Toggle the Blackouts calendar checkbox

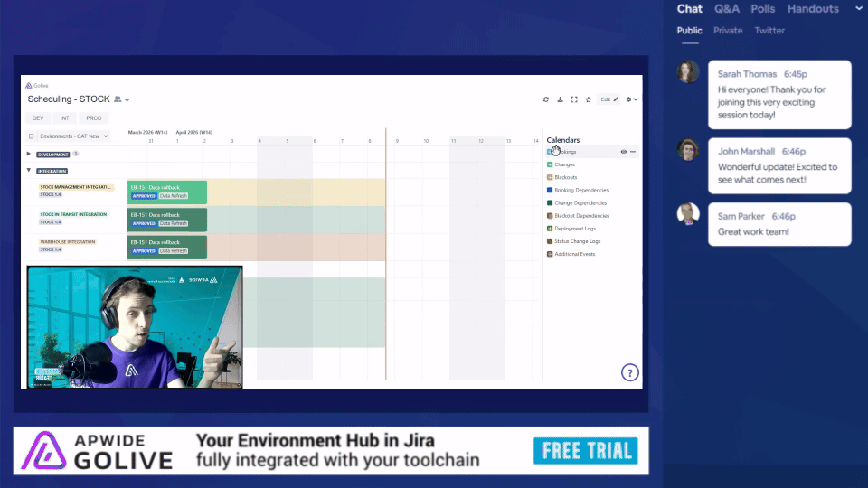(x=550, y=177)
